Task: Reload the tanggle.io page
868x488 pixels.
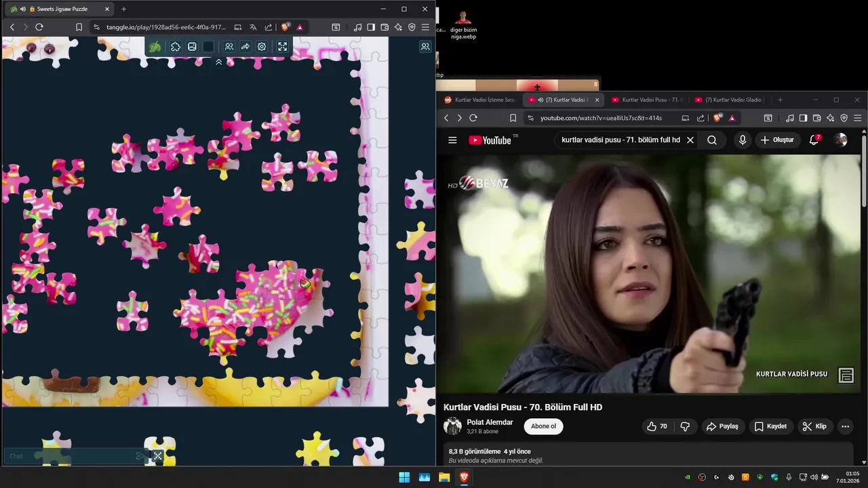Action: point(39,27)
